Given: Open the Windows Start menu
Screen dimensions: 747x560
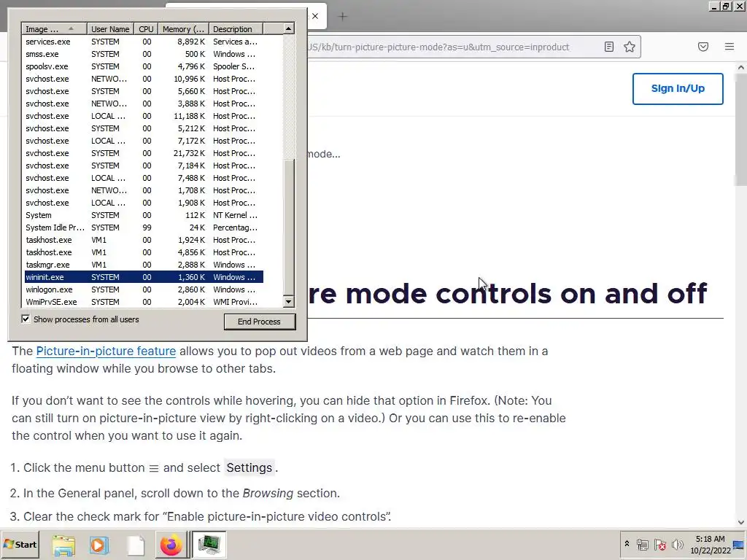Looking at the screenshot, I should (x=20, y=544).
